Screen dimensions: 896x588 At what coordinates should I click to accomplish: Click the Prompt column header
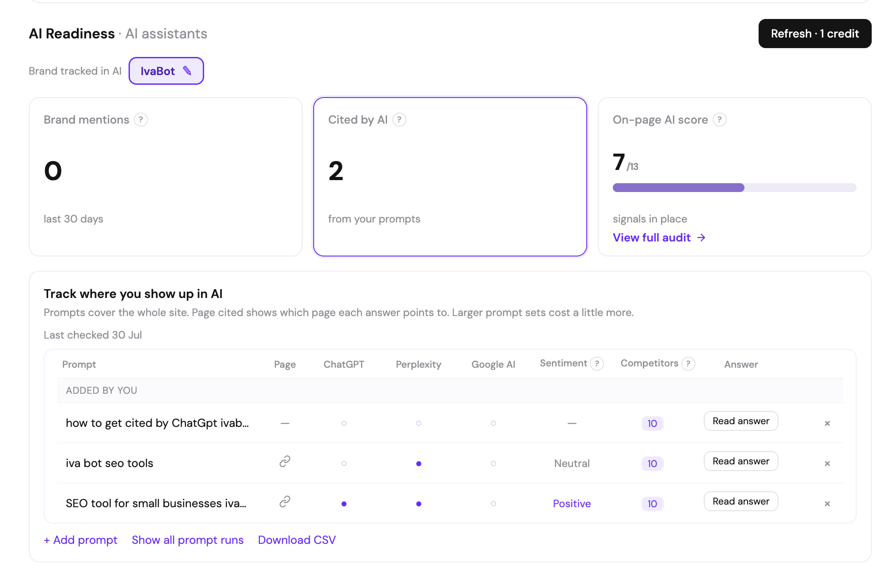click(x=79, y=364)
